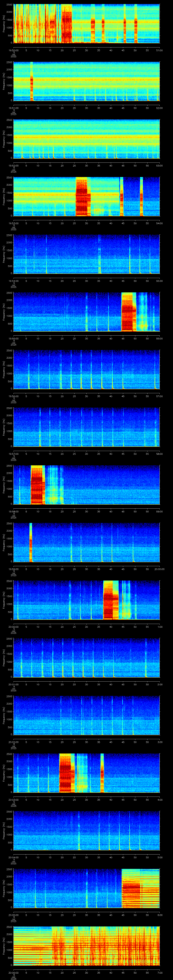The width and height of the screenshot is (173, 980).
Task: Select the spectrogram panel starting at 19:50:00
Action: pos(87,24)
